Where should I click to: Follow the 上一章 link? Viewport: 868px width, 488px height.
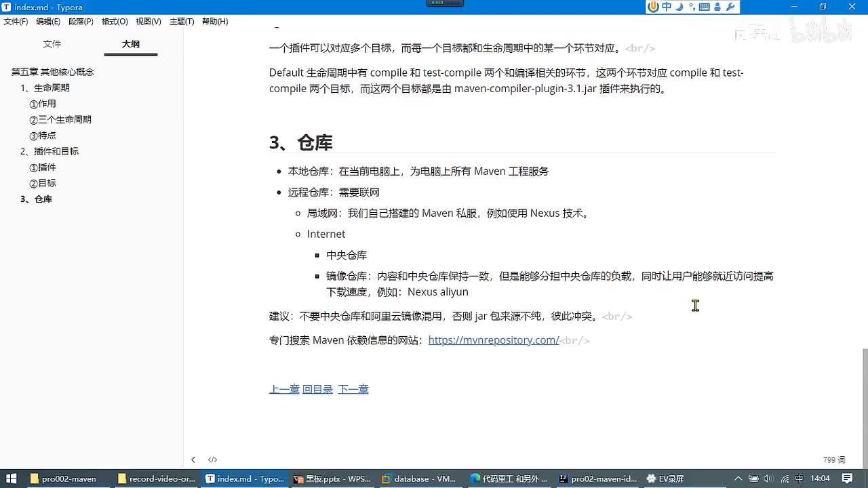(284, 389)
